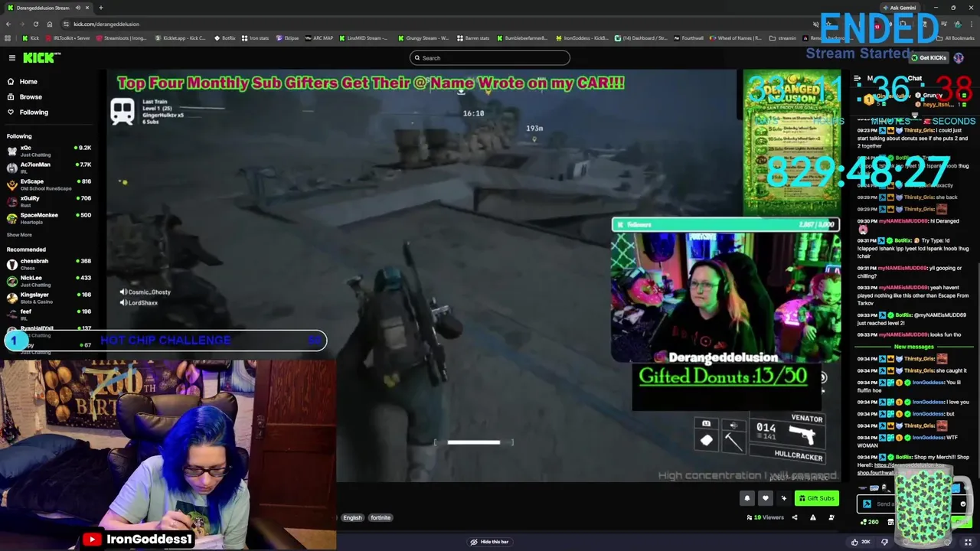Click the chat emoji picker icon
This screenshot has height=551, width=980.
(962, 504)
